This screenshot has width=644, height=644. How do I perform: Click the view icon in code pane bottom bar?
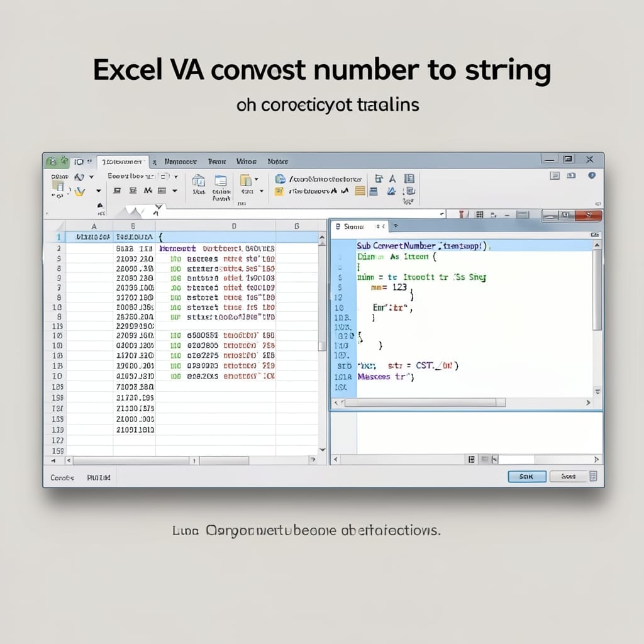(x=472, y=460)
